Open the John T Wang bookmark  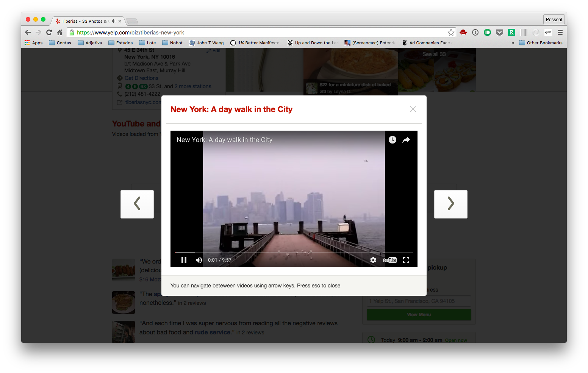(206, 43)
